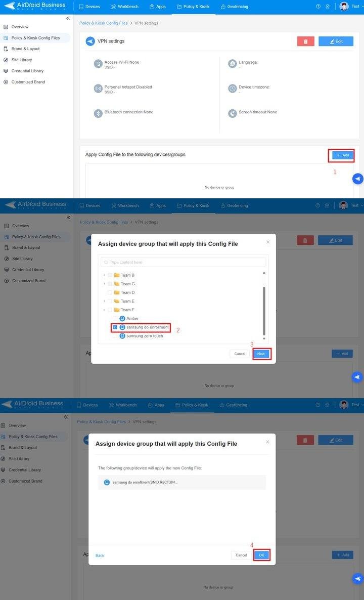Screen dimensions: 364x600
Task: Click the Back link in confirmation dialog
Action: pos(100,555)
